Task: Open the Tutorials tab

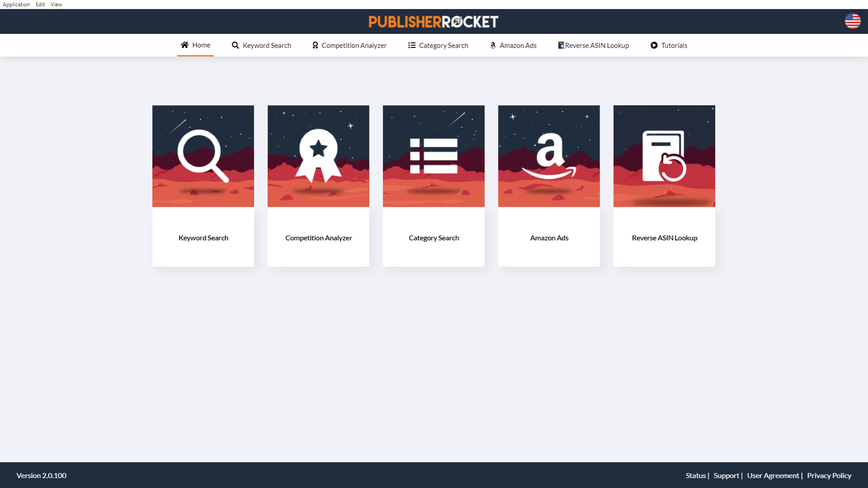Action: pyautogui.click(x=669, y=45)
